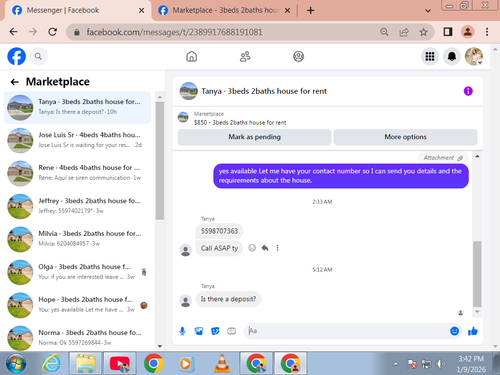Screen dimensions: 500x375
Task: Click the back arrow beside Marketplace
Action: point(14,82)
